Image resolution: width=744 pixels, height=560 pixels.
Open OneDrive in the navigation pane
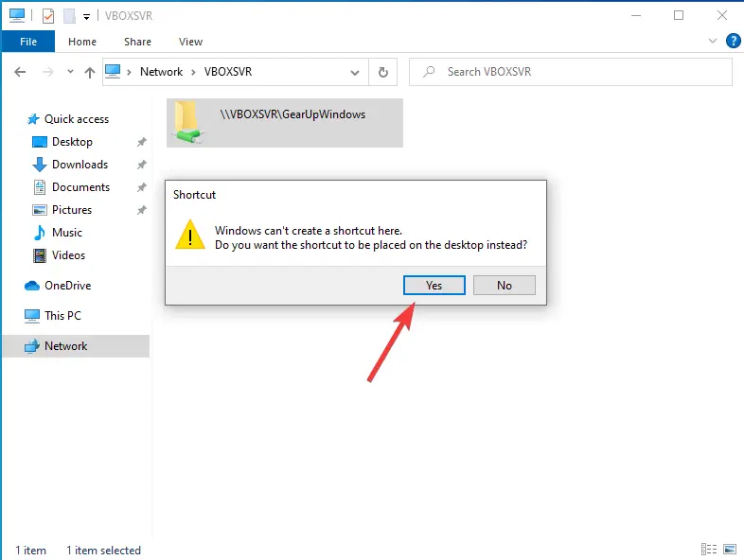pyautogui.click(x=68, y=286)
